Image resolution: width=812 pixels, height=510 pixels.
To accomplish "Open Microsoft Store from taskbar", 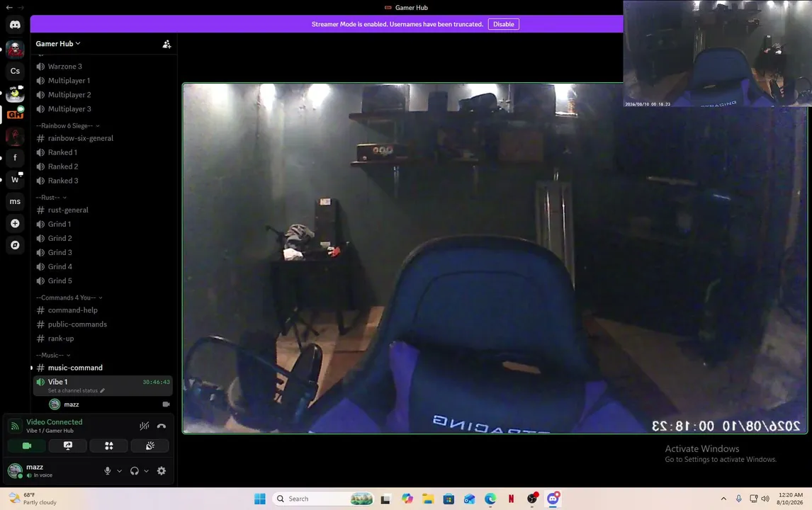I will [x=449, y=499].
